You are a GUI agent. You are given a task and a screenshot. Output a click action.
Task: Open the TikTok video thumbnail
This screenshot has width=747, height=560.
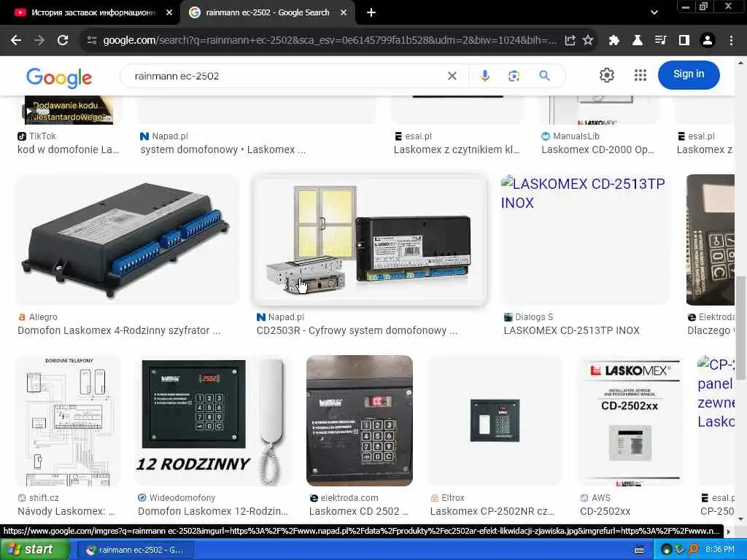[x=68, y=110]
